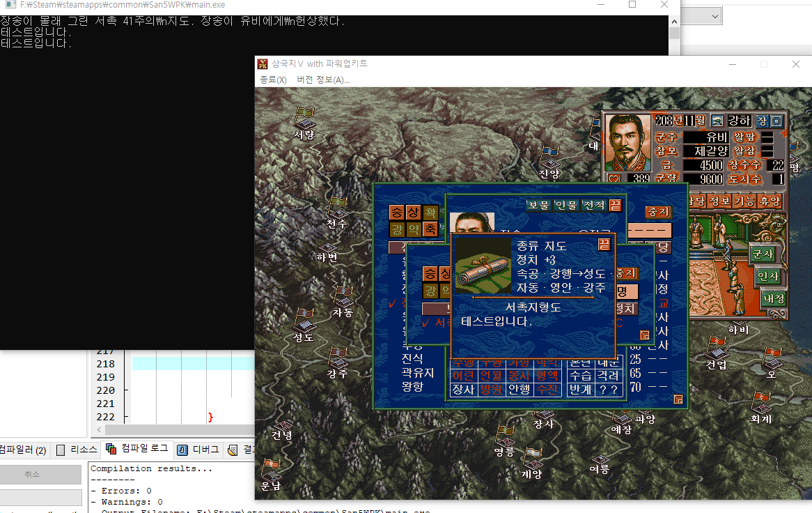Click the 기능 command button
The image size is (812, 513).
744,201
